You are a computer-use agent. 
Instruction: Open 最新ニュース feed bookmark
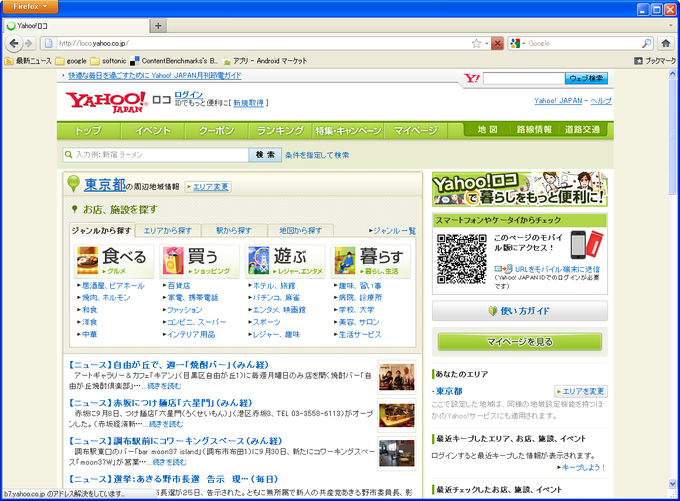[x=28, y=61]
